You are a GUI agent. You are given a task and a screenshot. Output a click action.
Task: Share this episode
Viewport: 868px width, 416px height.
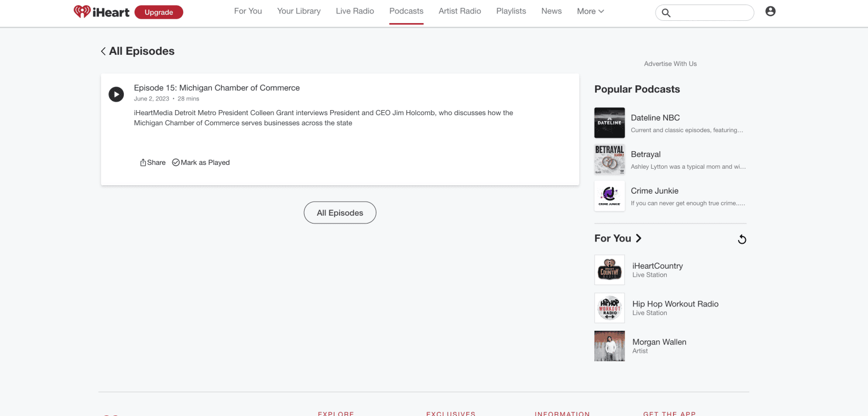click(x=153, y=163)
